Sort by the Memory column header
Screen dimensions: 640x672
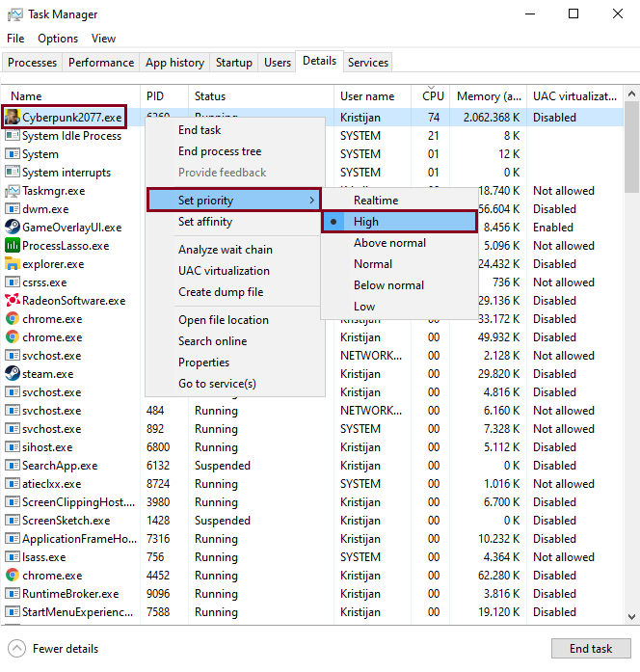(489, 96)
